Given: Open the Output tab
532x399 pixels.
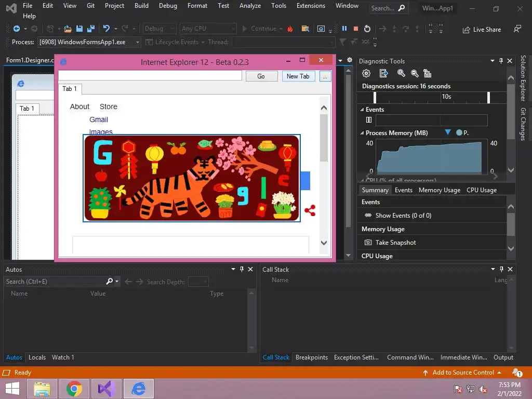Looking at the screenshot, I should coord(503,357).
